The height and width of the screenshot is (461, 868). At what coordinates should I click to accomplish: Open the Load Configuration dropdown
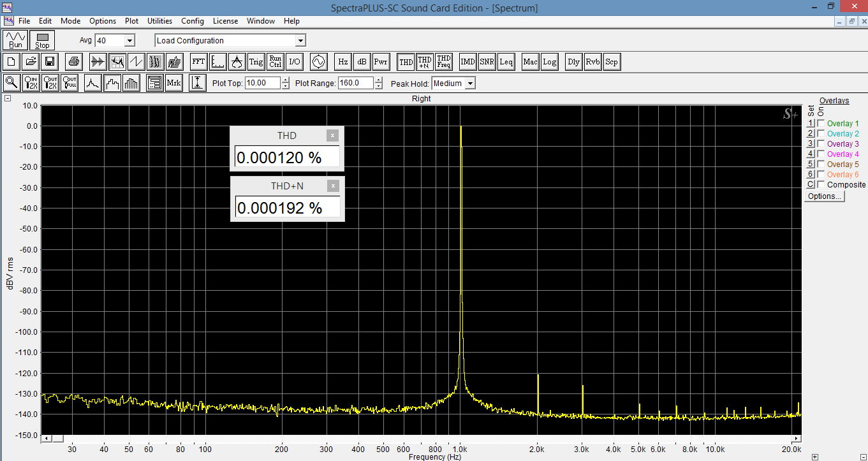pyautogui.click(x=300, y=41)
